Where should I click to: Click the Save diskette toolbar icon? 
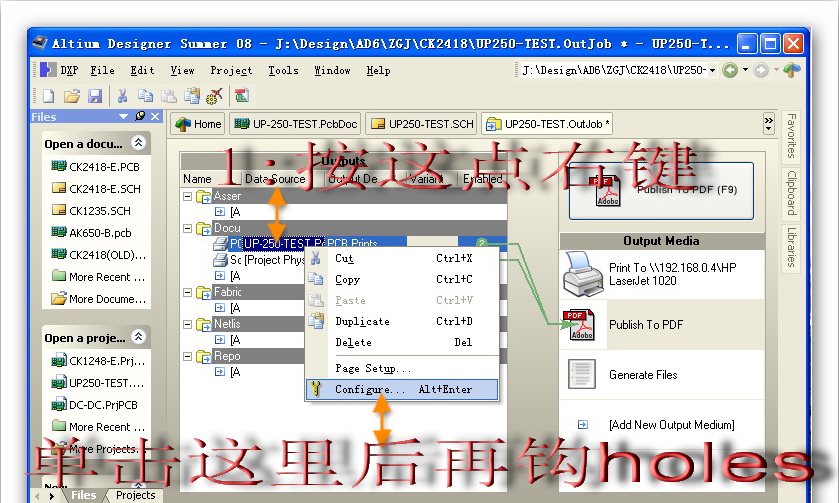pyautogui.click(x=95, y=96)
